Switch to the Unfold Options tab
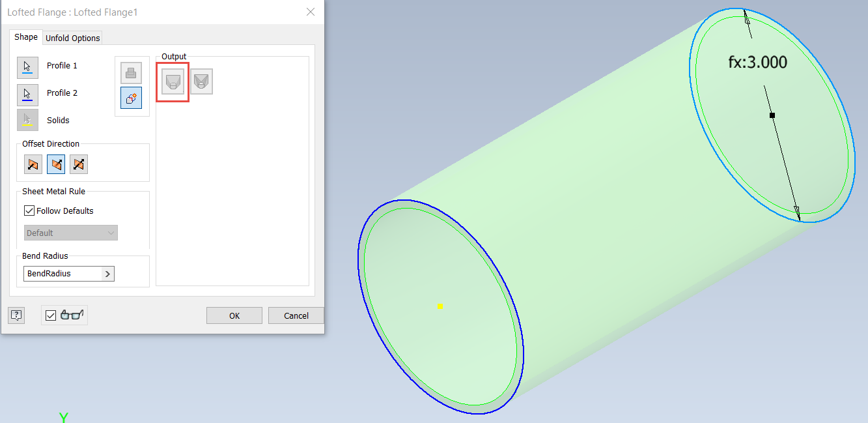868x423 pixels. pyautogui.click(x=72, y=38)
